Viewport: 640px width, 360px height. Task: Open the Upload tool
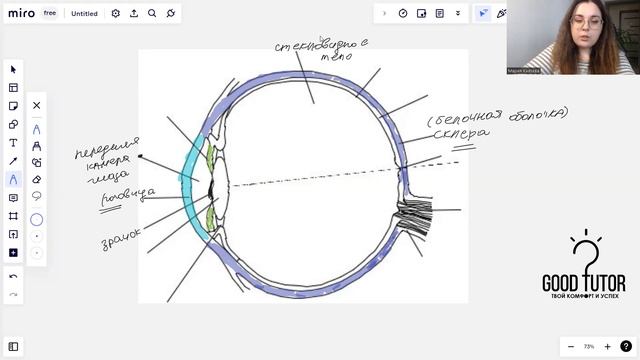pyautogui.click(x=13, y=234)
